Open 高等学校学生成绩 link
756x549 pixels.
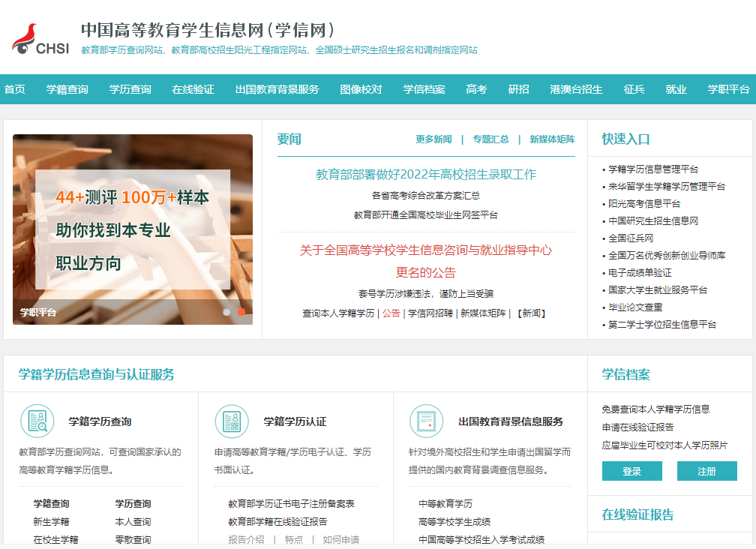click(x=454, y=522)
